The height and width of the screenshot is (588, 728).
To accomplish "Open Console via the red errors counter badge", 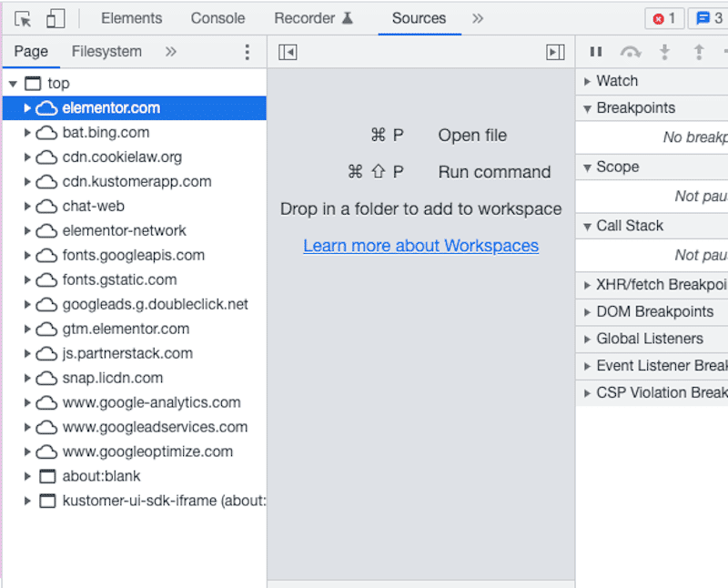I will click(x=662, y=17).
